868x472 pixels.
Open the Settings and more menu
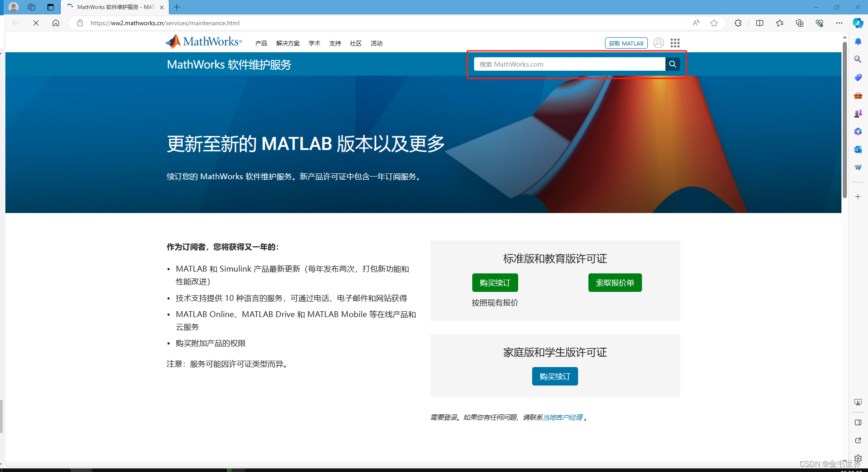(x=839, y=23)
